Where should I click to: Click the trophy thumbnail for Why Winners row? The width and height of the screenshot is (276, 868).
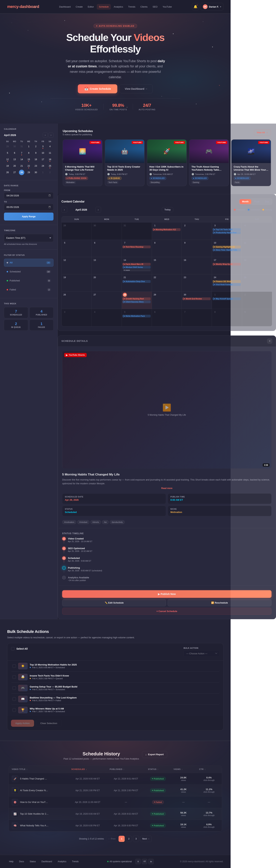coord(23,710)
